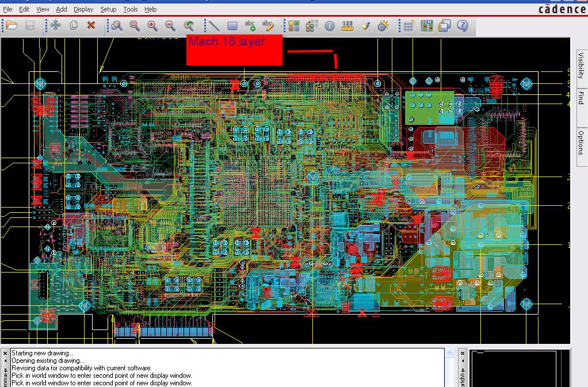The width and height of the screenshot is (588, 387).
Task: Open the Setup menu
Action: (x=108, y=9)
